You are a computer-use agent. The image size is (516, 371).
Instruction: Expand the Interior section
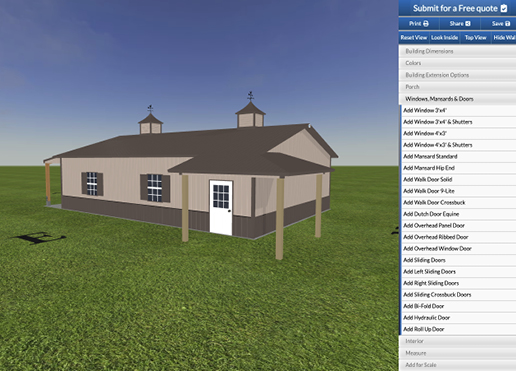pos(457,341)
